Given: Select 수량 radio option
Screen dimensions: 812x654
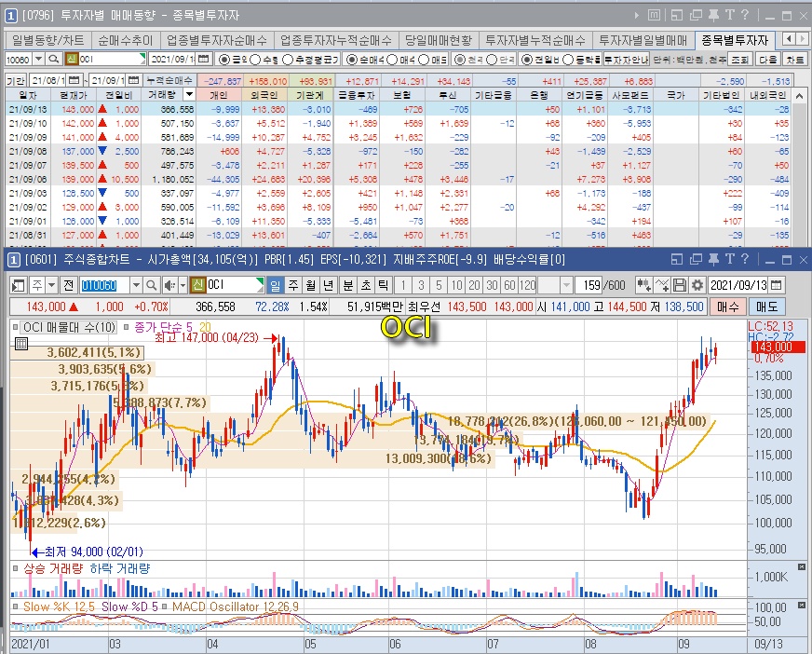Looking at the screenshot, I should pos(255,60).
